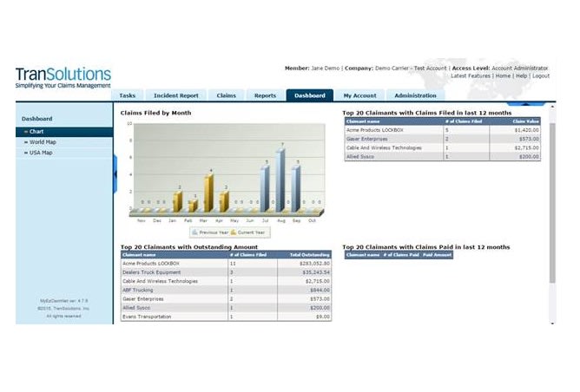Screen dimensions: 580x392
Task: Click the $283,052.80 outstanding amount
Action: (315, 264)
